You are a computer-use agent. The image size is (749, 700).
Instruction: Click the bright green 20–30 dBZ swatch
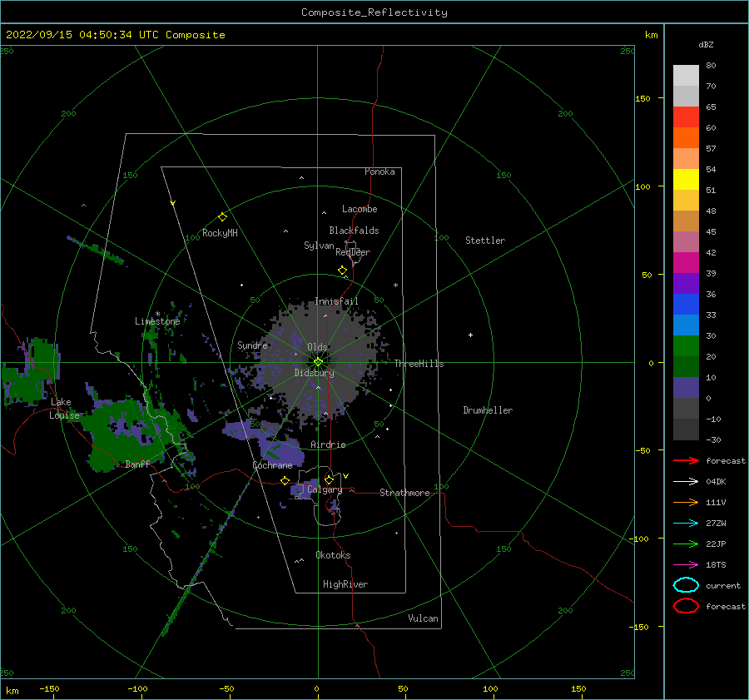coord(686,346)
